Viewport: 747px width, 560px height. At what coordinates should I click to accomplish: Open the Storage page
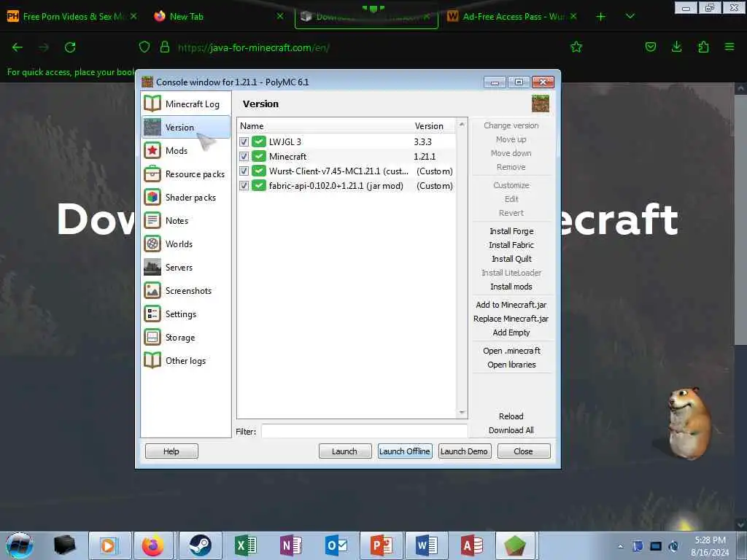coord(186,337)
